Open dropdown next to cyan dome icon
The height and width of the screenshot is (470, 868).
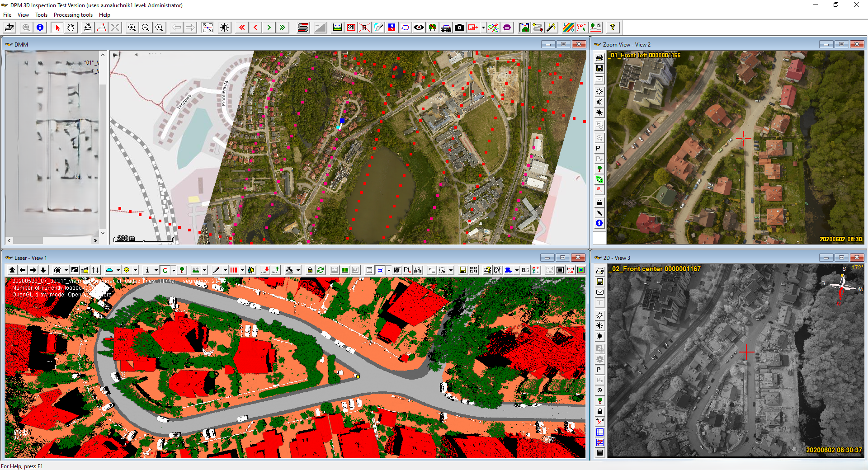click(x=118, y=270)
